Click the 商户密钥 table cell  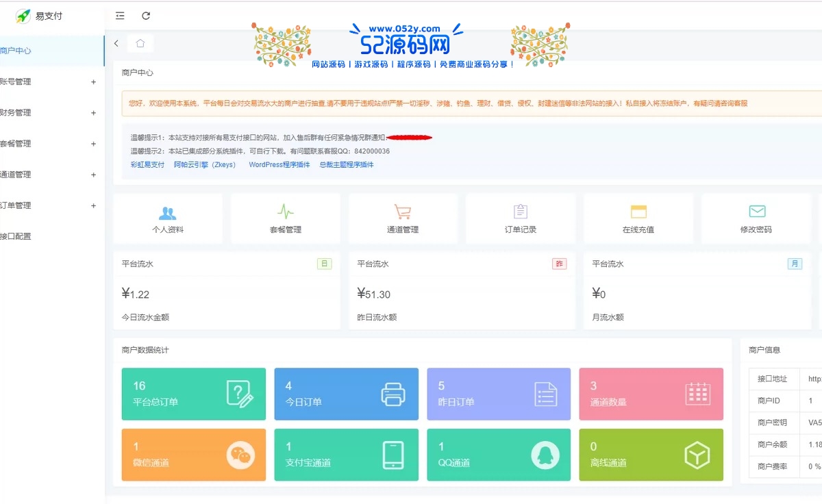[773, 423]
